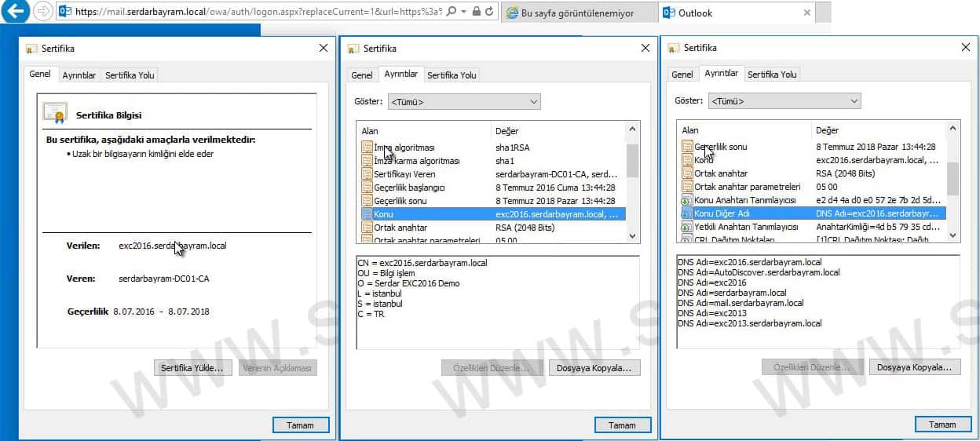The image size is (980, 441).
Task: Click the browser back arrow button
Action: point(16,12)
